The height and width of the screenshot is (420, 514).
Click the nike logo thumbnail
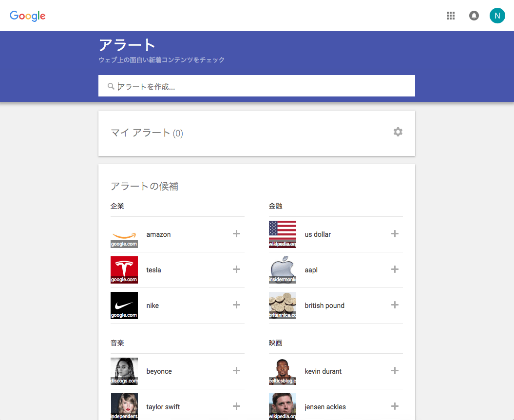point(124,305)
